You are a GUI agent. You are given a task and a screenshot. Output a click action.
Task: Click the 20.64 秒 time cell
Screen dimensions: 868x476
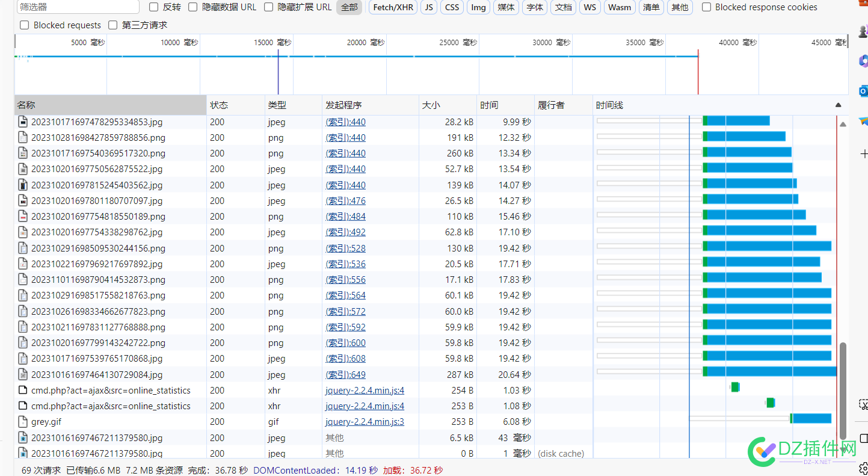tap(514, 375)
